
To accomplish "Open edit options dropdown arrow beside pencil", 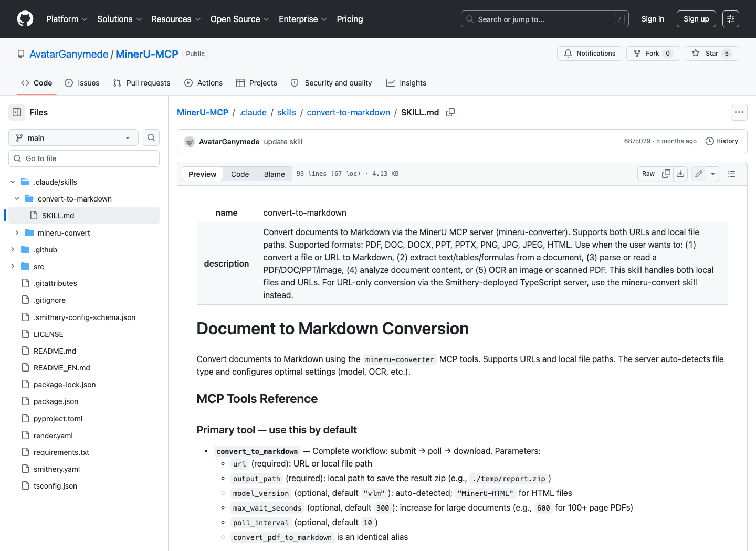I will point(713,174).
